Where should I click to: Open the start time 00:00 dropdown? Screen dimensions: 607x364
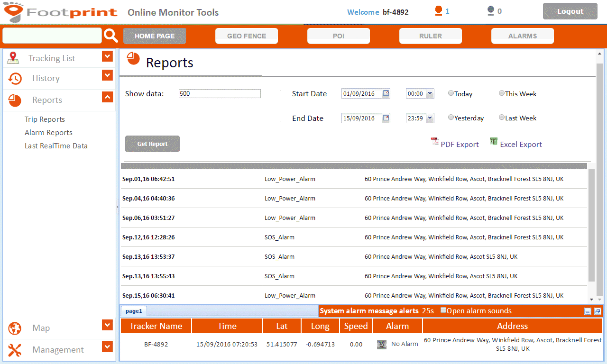pyautogui.click(x=430, y=94)
